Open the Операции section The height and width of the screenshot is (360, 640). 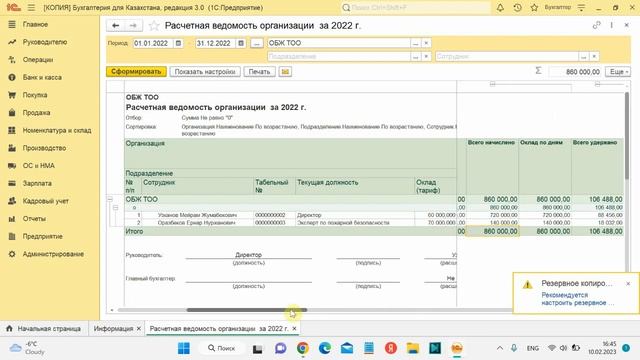click(x=38, y=60)
